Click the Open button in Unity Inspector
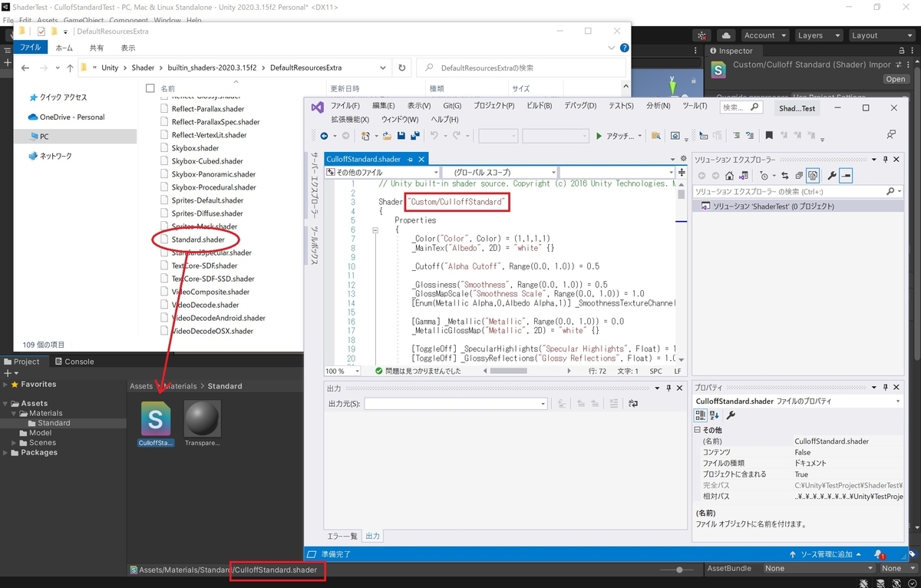This screenshot has width=921, height=588. pos(896,79)
